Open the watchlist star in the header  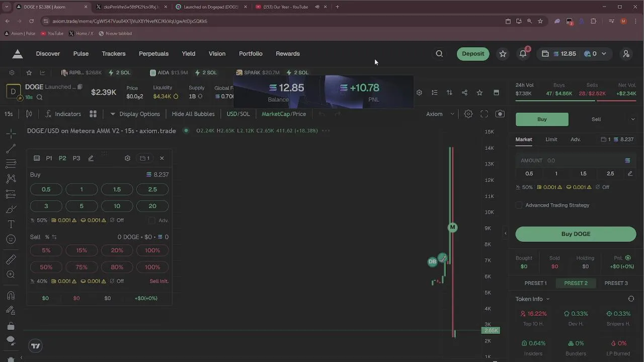click(503, 54)
